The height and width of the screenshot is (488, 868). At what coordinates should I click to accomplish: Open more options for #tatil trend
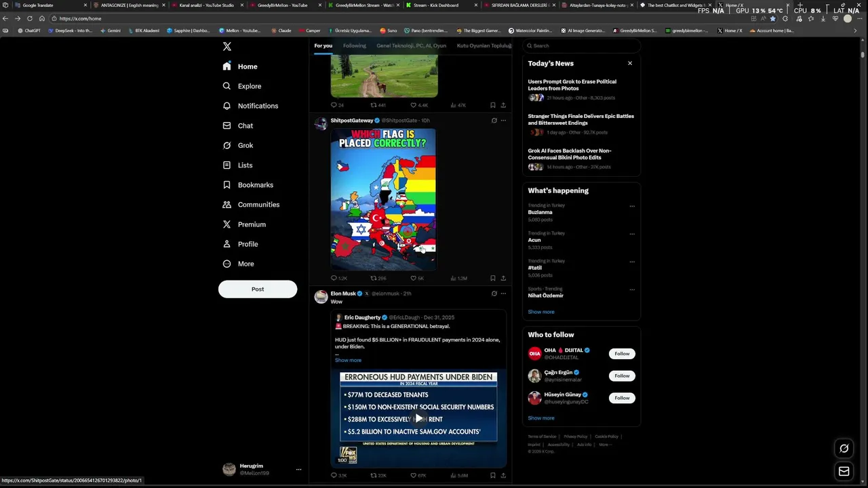[x=632, y=262]
